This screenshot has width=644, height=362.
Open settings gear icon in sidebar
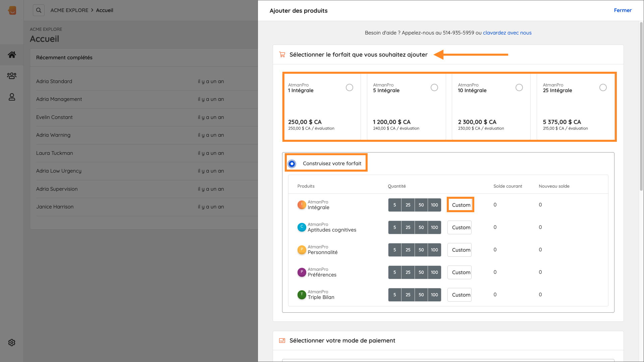(12, 343)
